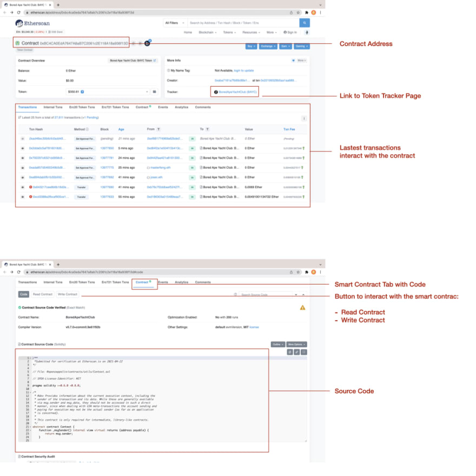Switch to Internal Txns tab in top window
The height and width of the screenshot is (476, 476).
coord(53,107)
